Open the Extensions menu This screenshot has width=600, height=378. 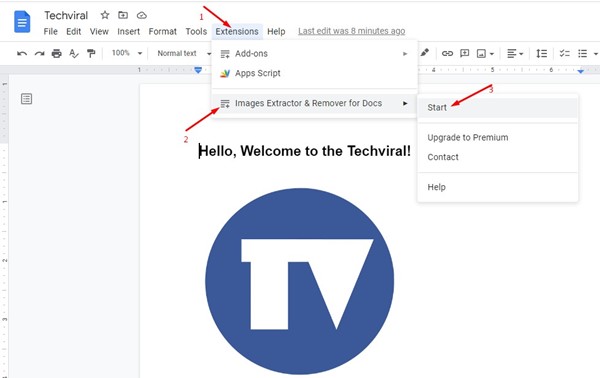coord(237,31)
